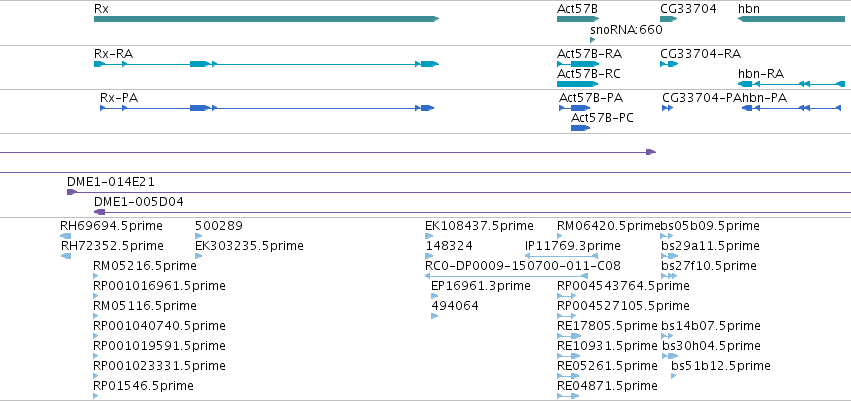The image size is (851, 401).
Task: Click the RE04871.5prime EST glyph
Action: (x=568, y=396)
